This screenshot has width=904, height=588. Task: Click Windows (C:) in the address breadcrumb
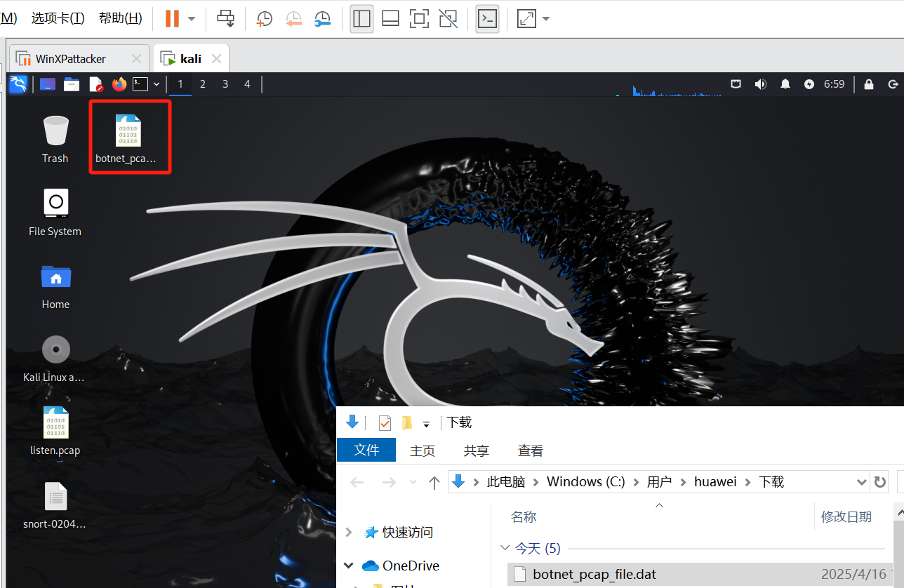[x=585, y=482]
